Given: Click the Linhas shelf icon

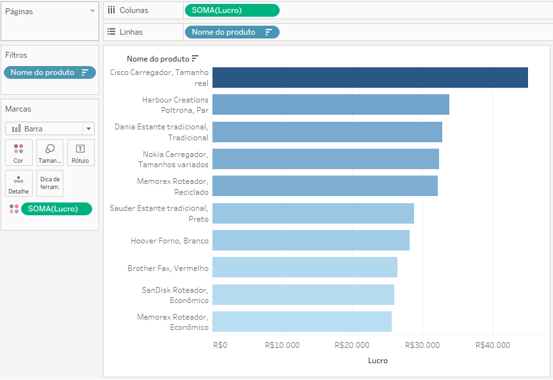Looking at the screenshot, I should (111, 32).
